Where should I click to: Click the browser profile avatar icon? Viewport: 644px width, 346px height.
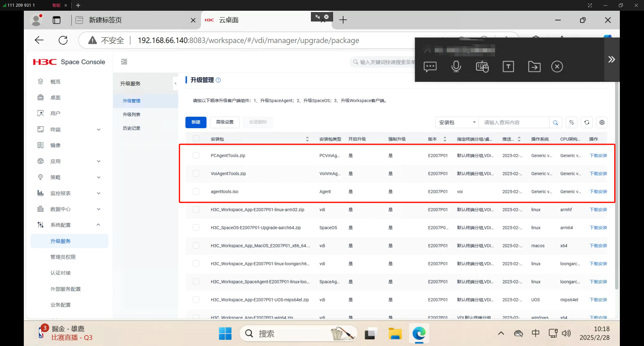pyautogui.click(x=36, y=20)
